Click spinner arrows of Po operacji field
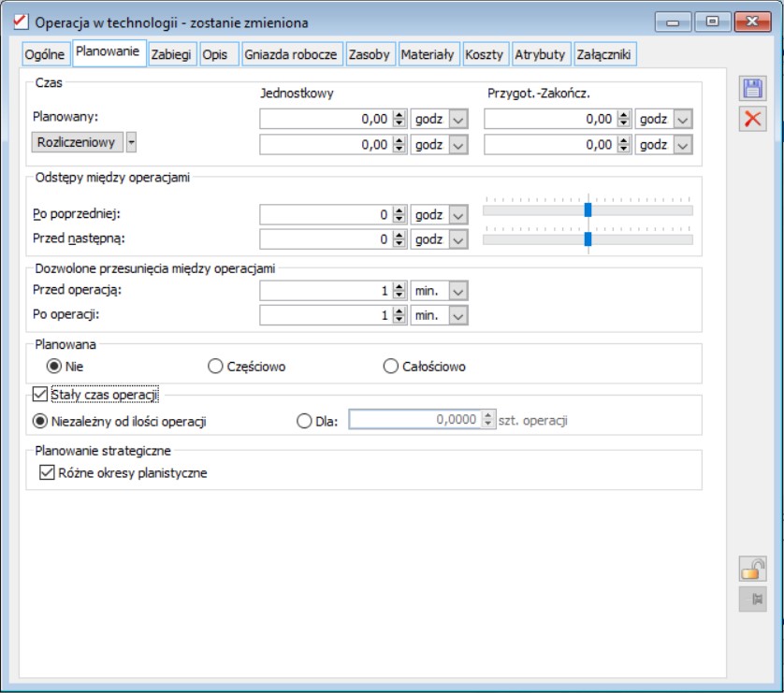784x693 pixels. coord(399,316)
